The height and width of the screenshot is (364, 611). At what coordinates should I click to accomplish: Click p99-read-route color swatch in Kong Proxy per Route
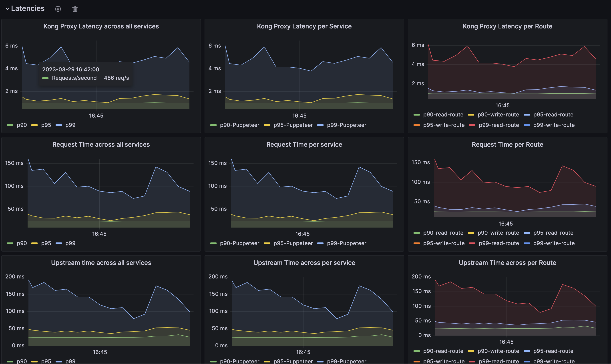click(x=472, y=125)
